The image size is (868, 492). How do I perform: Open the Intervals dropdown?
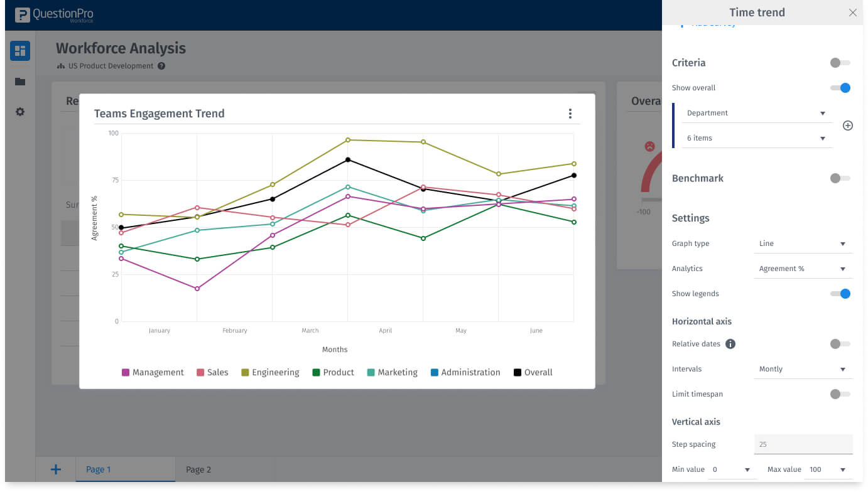[x=802, y=369]
